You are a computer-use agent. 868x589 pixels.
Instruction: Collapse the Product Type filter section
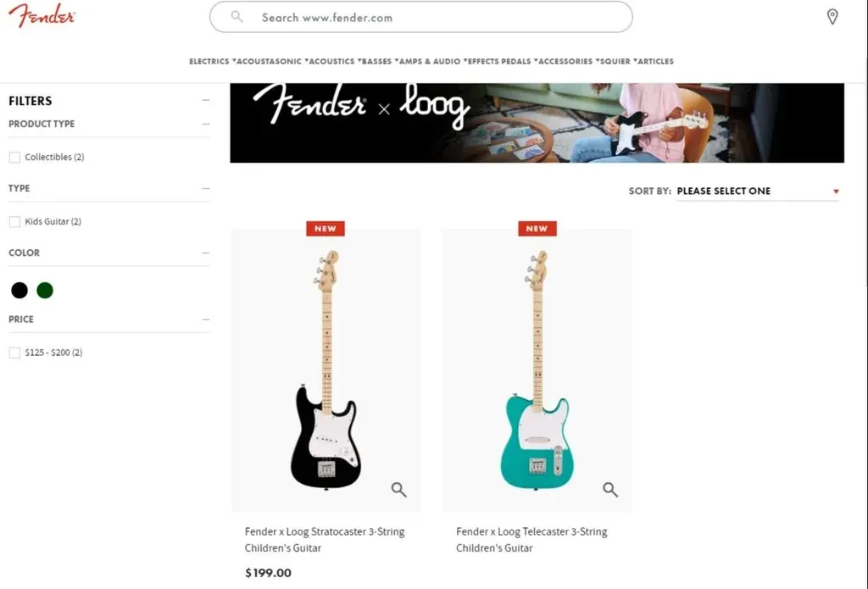[205, 124]
